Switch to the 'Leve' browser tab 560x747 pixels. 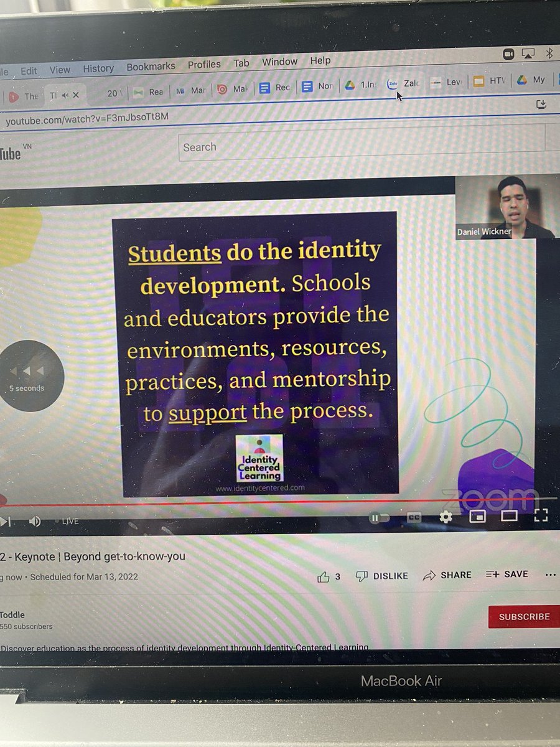point(446,83)
